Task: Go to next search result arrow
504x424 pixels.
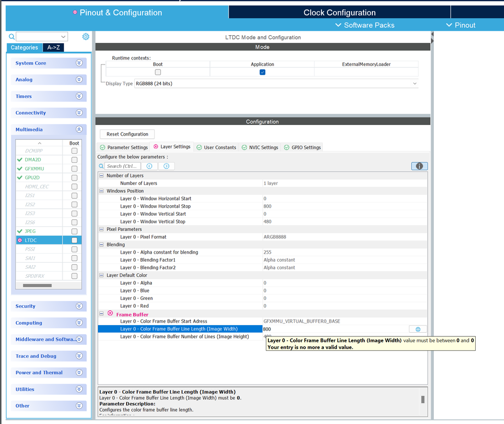Action: tap(166, 166)
